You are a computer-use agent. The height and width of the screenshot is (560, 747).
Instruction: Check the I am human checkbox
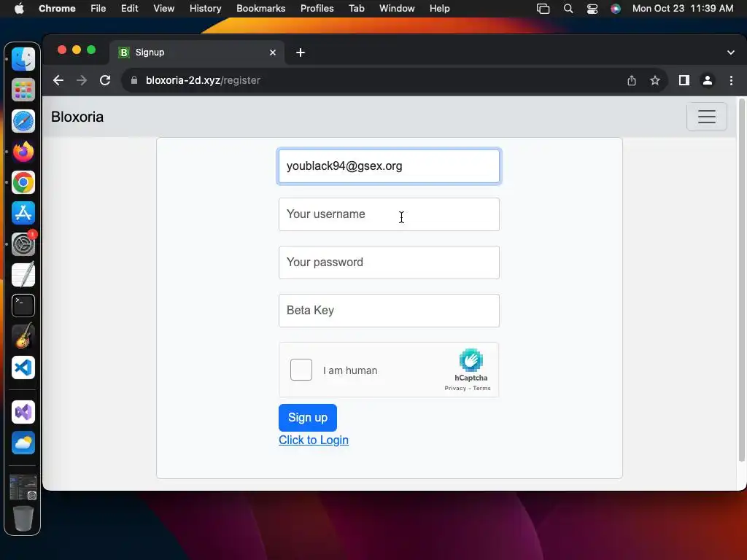(301, 370)
